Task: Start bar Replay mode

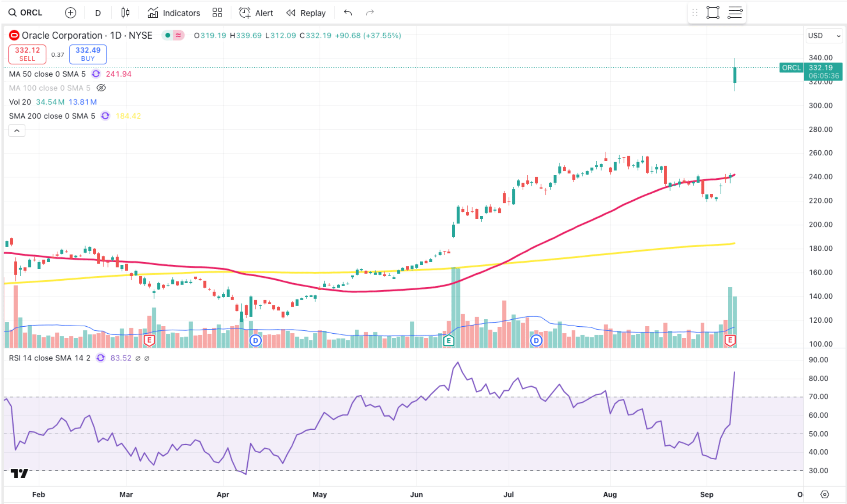Action: (x=306, y=13)
